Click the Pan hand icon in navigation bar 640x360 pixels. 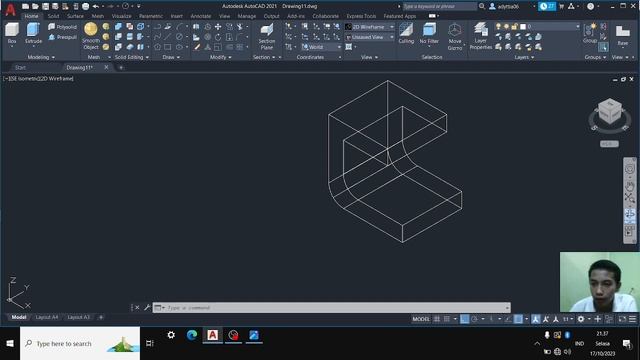pos(629,186)
